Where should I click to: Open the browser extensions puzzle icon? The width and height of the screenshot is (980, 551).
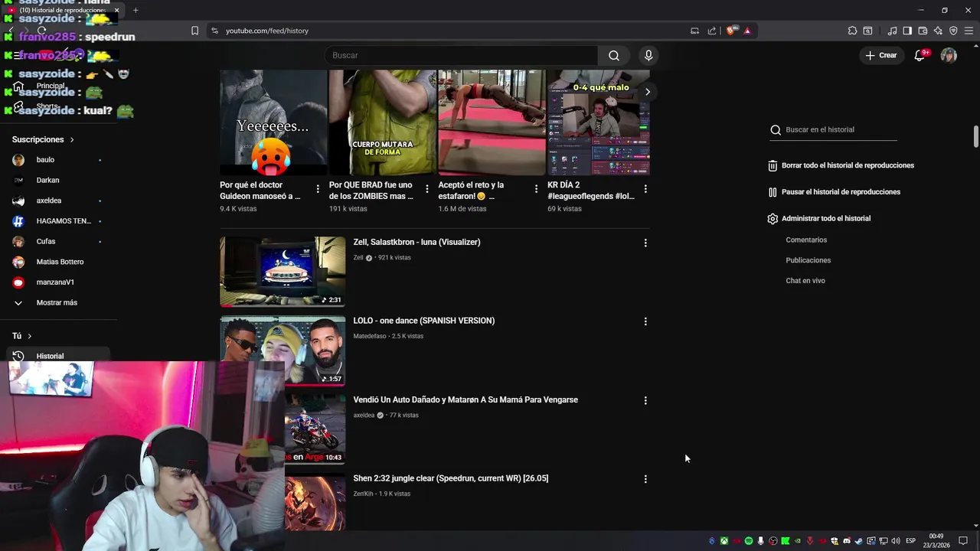(852, 31)
